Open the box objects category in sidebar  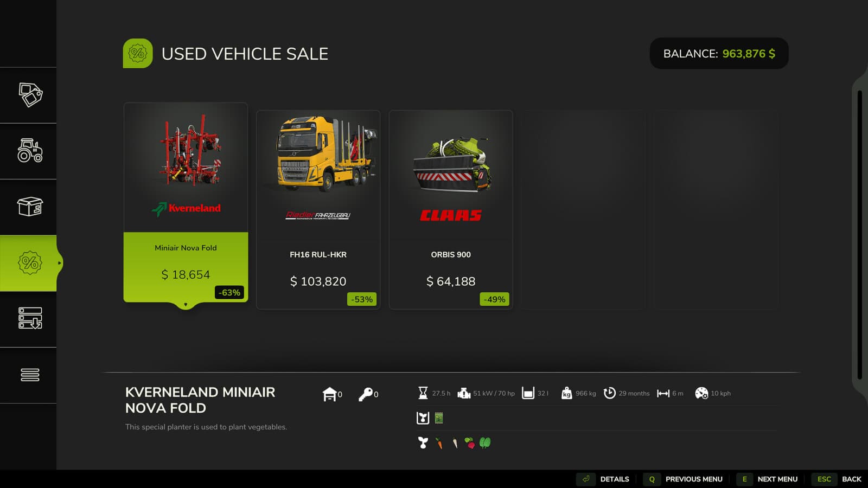pyautogui.click(x=30, y=207)
